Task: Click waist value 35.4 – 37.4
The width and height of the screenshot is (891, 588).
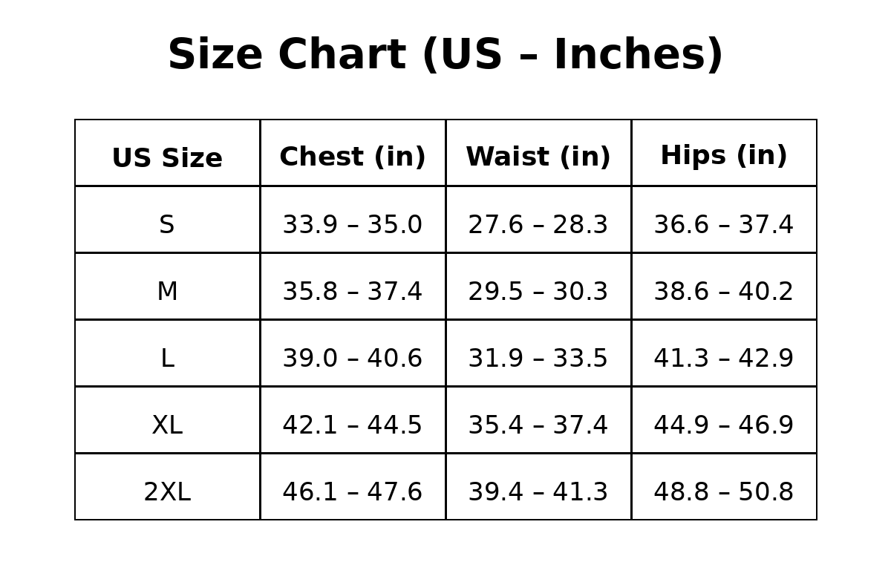Action: pos(538,425)
